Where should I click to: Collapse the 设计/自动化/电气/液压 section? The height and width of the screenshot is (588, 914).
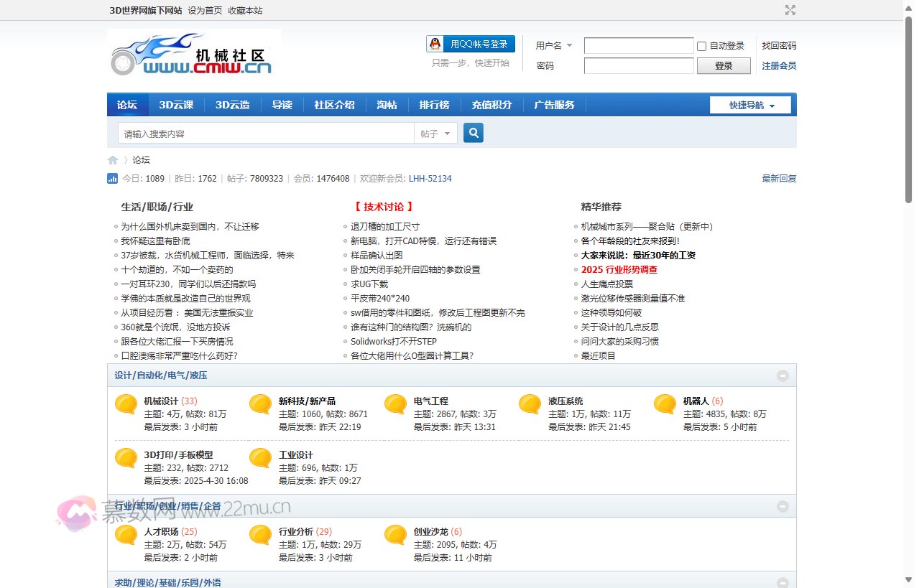pos(783,375)
